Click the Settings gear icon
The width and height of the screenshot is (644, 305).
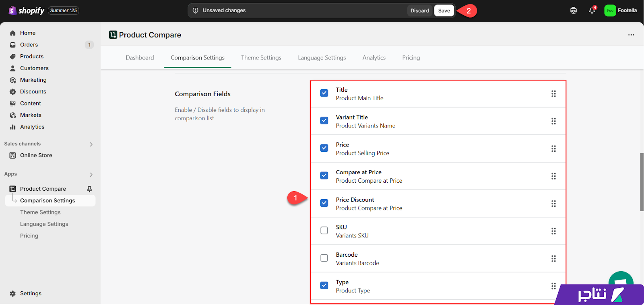[x=13, y=293]
